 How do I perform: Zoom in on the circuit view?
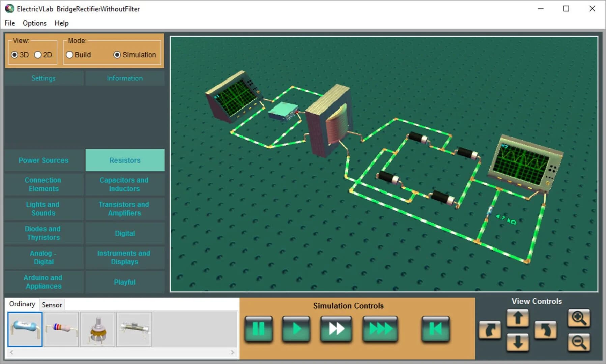pos(579,318)
